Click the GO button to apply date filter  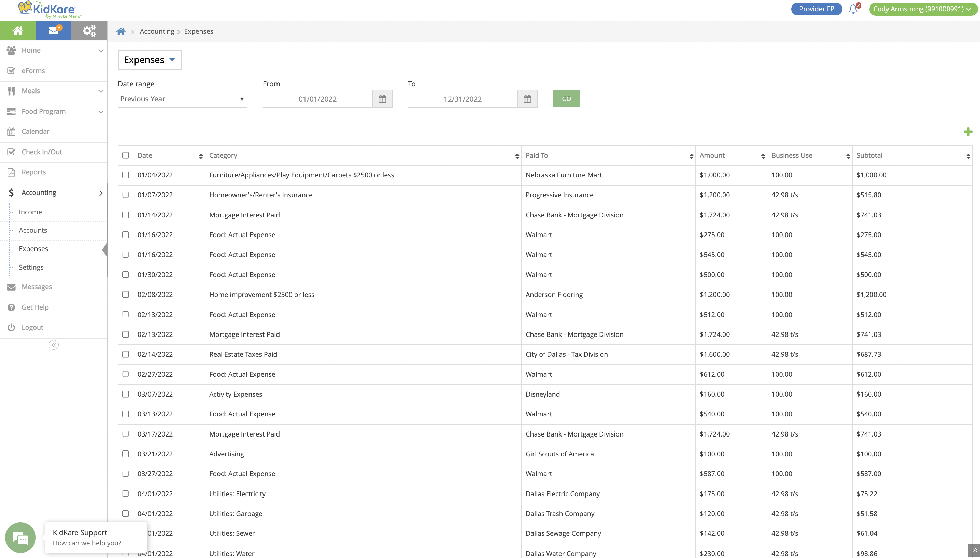click(566, 99)
